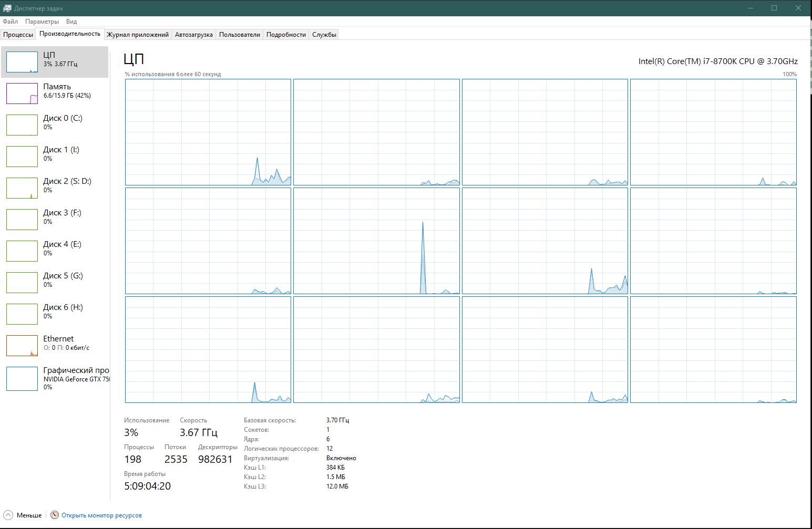Click the Task Manager title bar icon
This screenshot has width=812, height=529.
7,8
